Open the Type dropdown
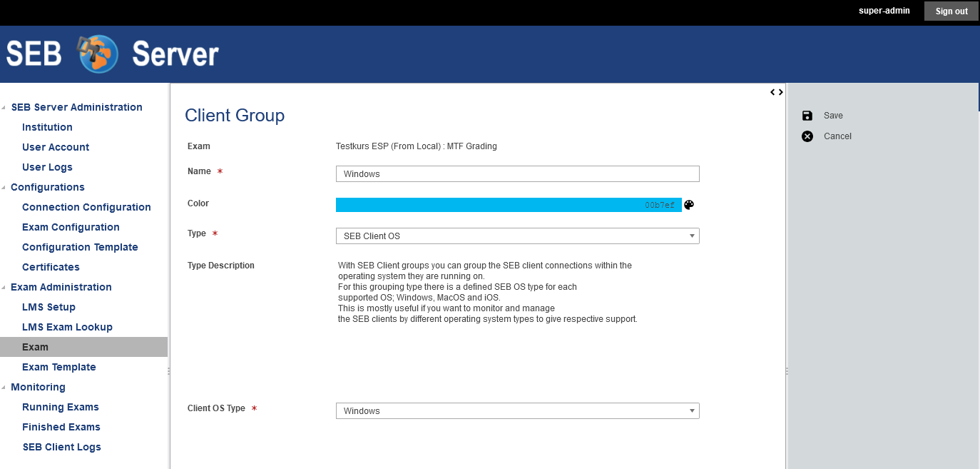The width and height of the screenshot is (980, 469). 517,236
